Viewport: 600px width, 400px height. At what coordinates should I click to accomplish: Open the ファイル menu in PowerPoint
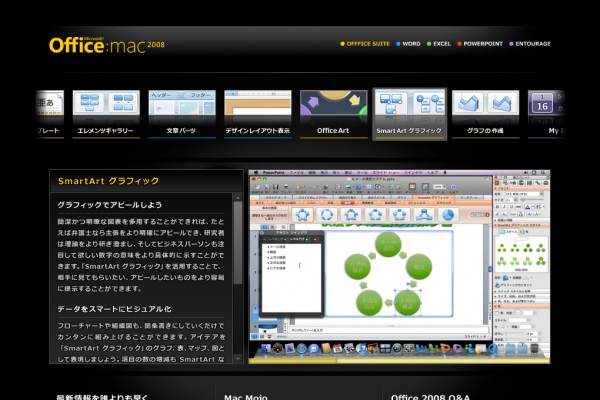click(296, 173)
